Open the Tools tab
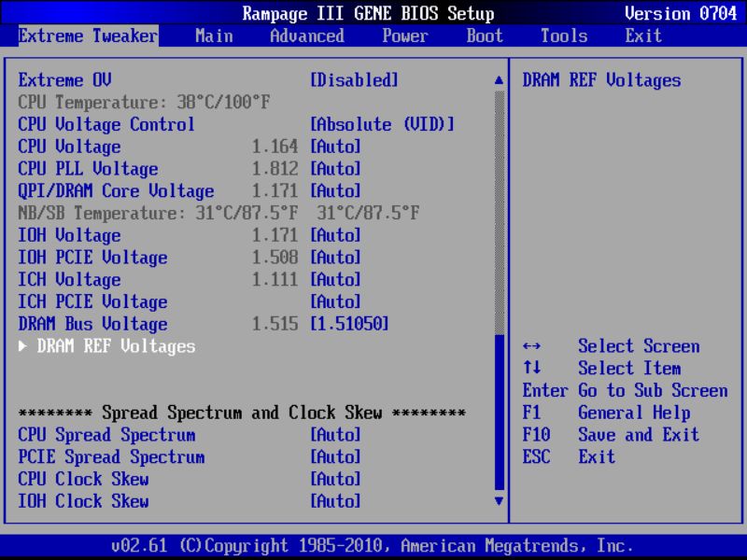 pyautogui.click(x=564, y=36)
